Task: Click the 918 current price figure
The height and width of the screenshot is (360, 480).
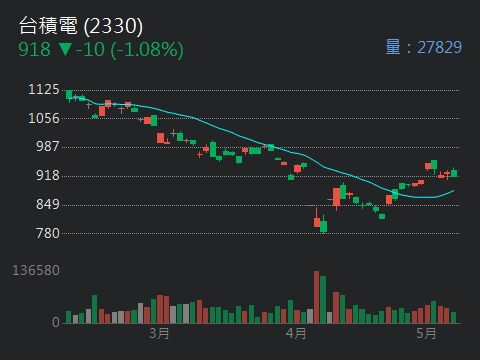Action: click(x=34, y=49)
